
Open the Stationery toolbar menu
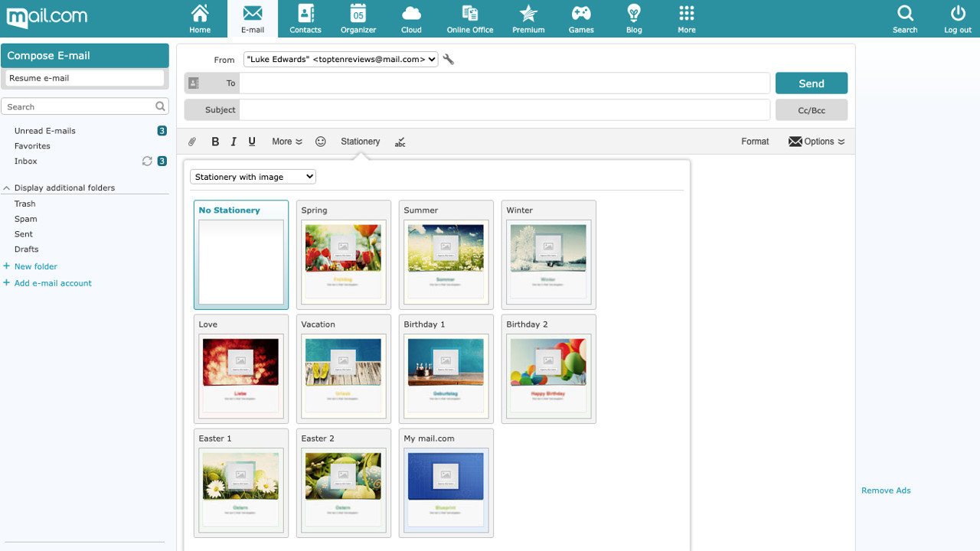pyautogui.click(x=361, y=142)
